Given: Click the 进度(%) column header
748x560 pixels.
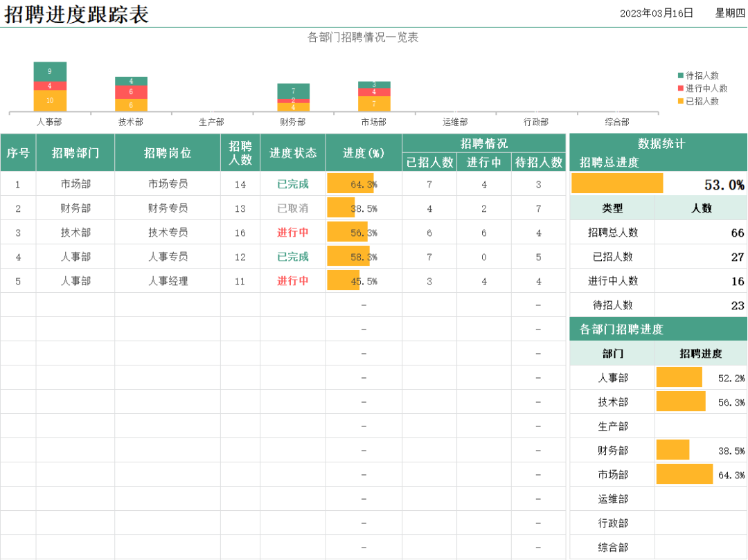Looking at the screenshot, I should click(364, 153).
